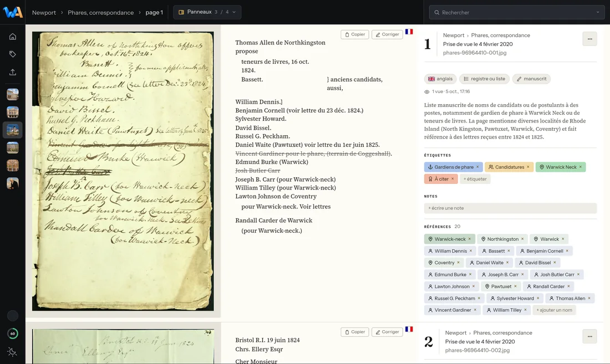This screenshot has width=610, height=364.
Task: Click + étiqueter to add label
Action: click(x=475, y=179)
